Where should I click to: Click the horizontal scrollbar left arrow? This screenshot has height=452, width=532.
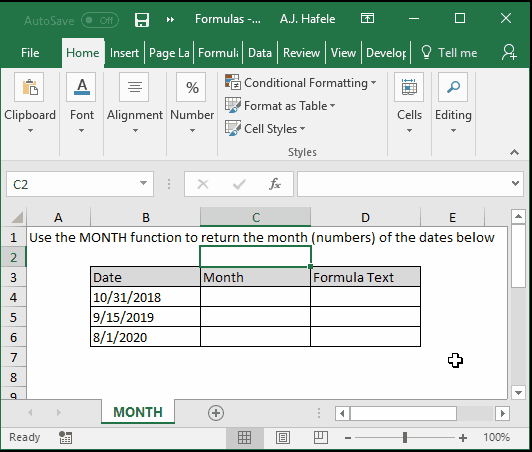click(342, 413)
